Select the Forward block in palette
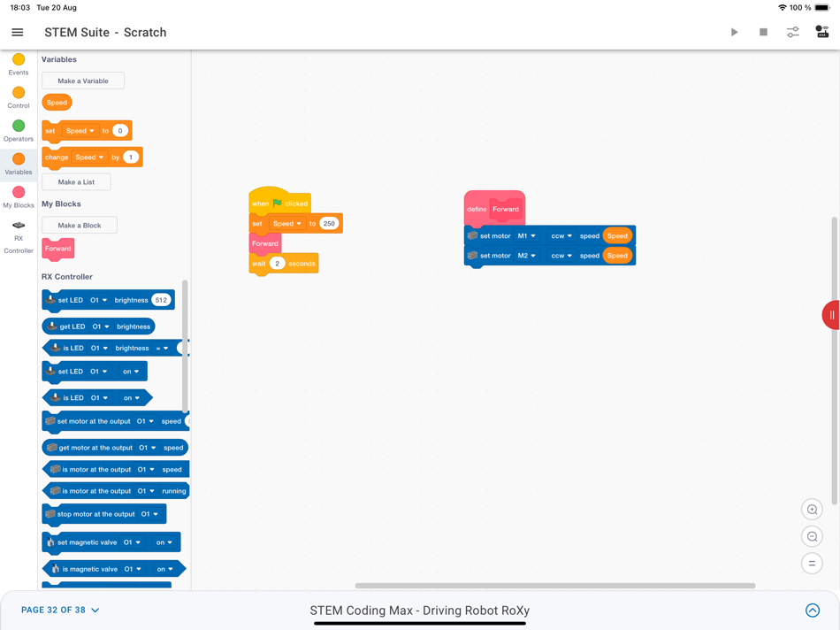Screen dimensions: 840x630 [x=57, y=249]
